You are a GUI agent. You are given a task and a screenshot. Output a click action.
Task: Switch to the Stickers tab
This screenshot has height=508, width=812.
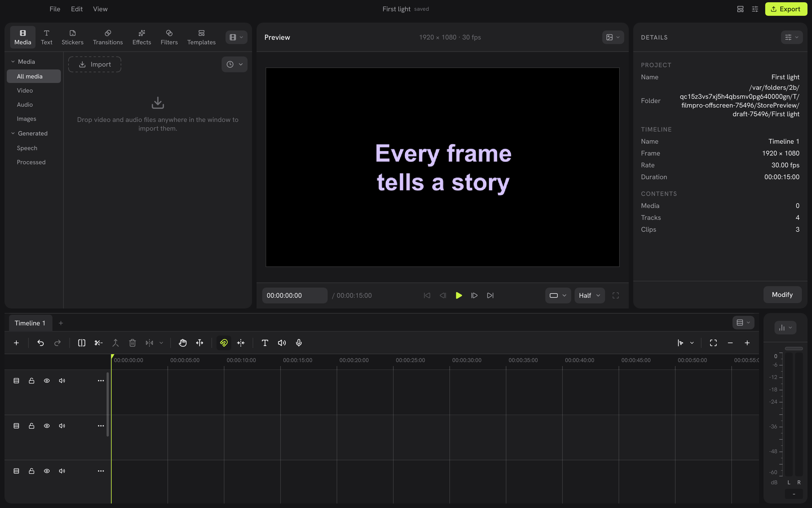click(x=72, y=37)
